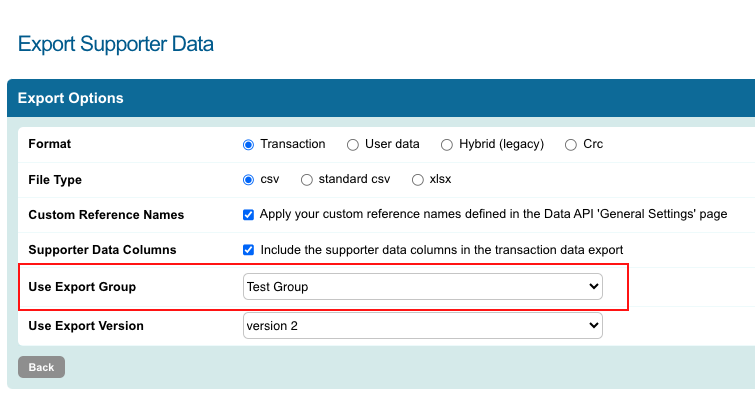Select Hybrid (legacy) format radio

point(447,145)
